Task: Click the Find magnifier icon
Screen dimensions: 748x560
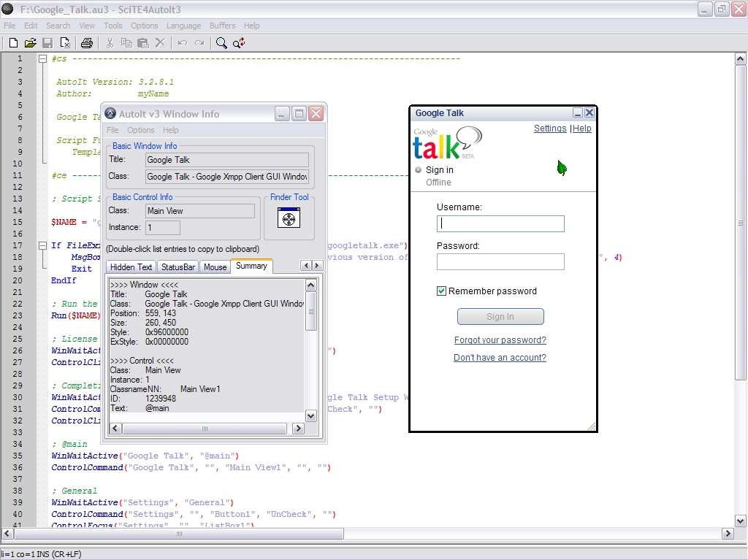Action: coord(221,43)
